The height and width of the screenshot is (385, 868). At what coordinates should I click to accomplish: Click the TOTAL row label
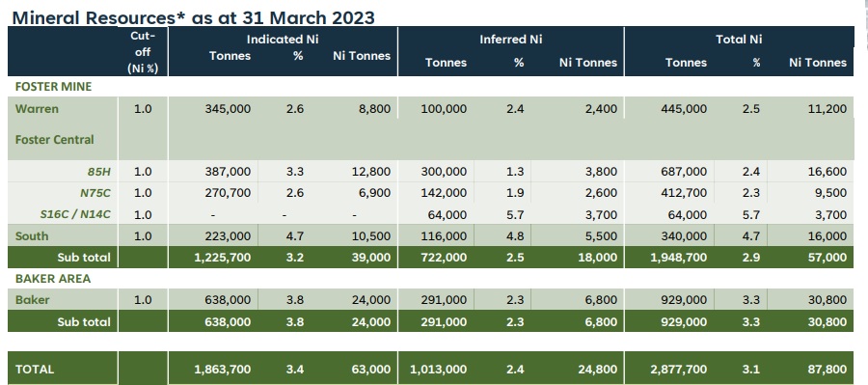click(35, 370)
